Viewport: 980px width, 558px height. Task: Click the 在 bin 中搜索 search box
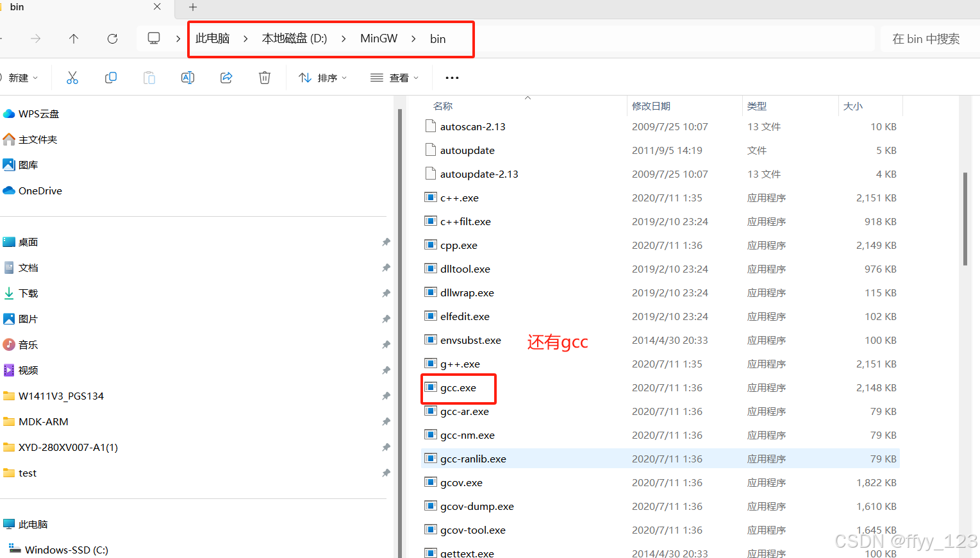(x=930, y=38)
